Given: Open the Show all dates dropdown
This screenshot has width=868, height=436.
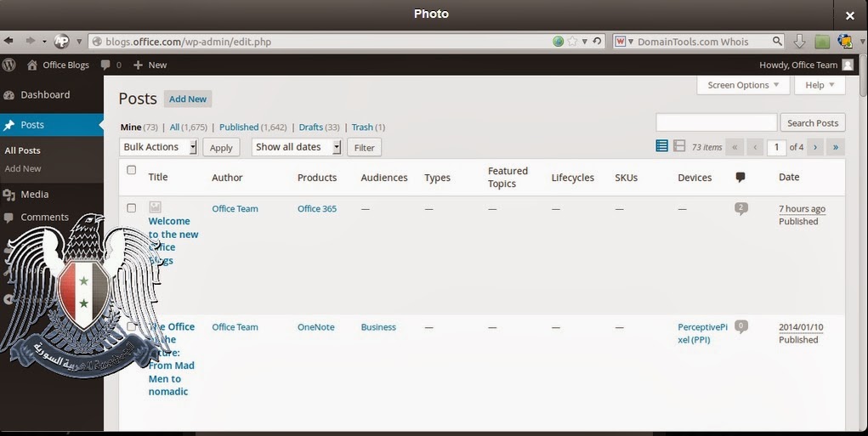Looking at the screenshot, I should [297, 147].
